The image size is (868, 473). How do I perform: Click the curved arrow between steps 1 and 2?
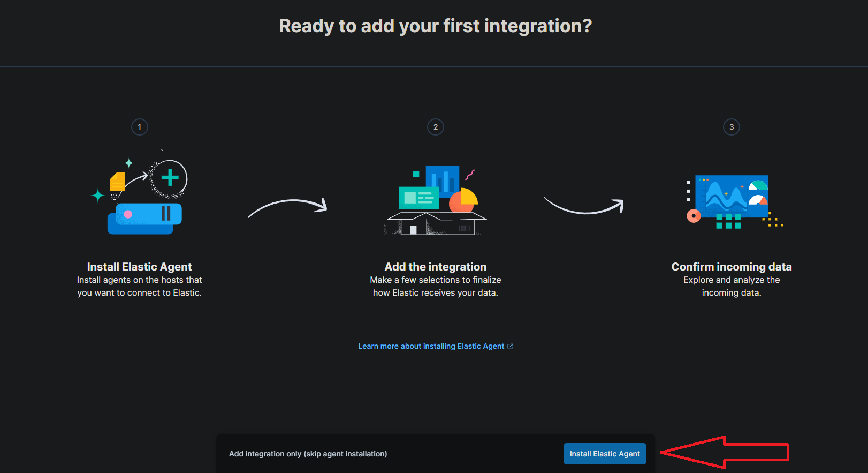point(287,207)
